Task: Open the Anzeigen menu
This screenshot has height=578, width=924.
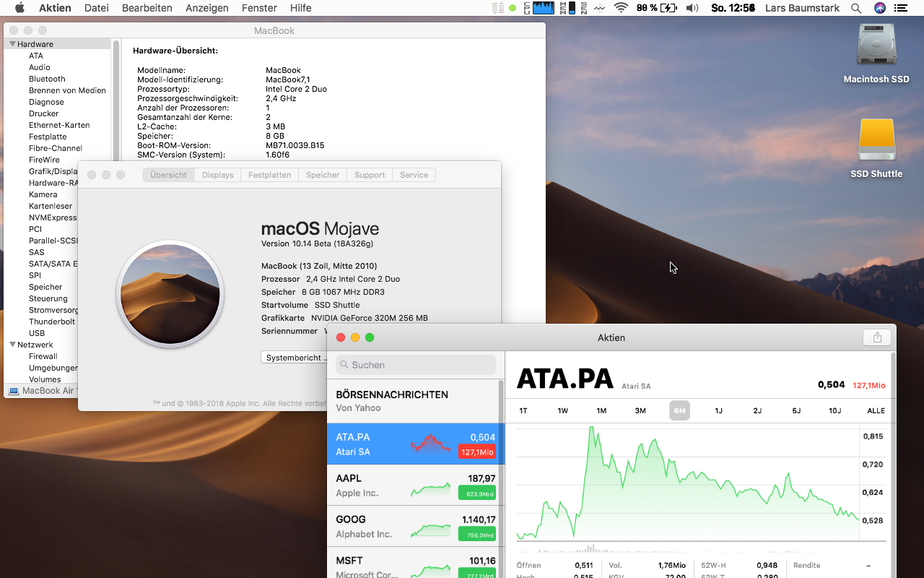Action: 207,8
